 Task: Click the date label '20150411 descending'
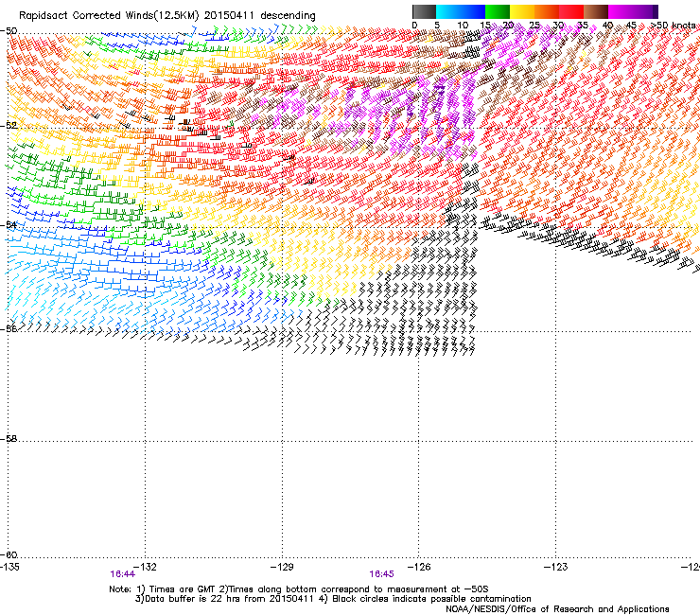point(260,16)
